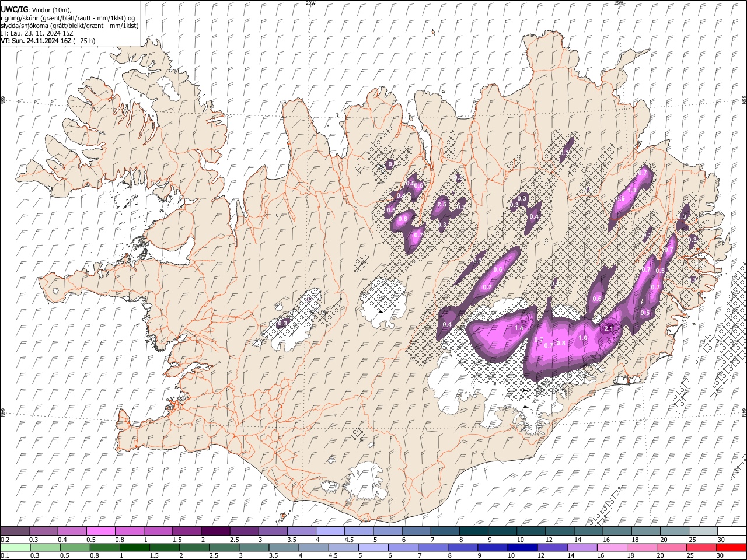Select the lavender snow-scale swatch labeled 4

click(330, 531)
